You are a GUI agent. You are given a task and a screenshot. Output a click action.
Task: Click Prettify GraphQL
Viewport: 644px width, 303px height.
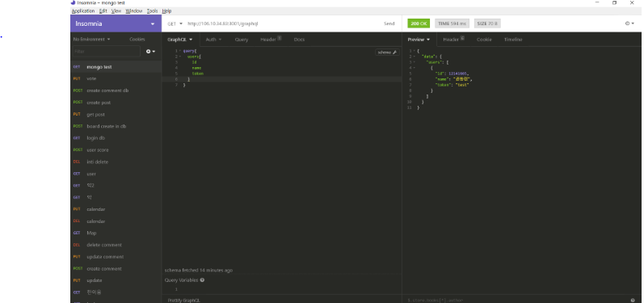(x=183, y=300)
